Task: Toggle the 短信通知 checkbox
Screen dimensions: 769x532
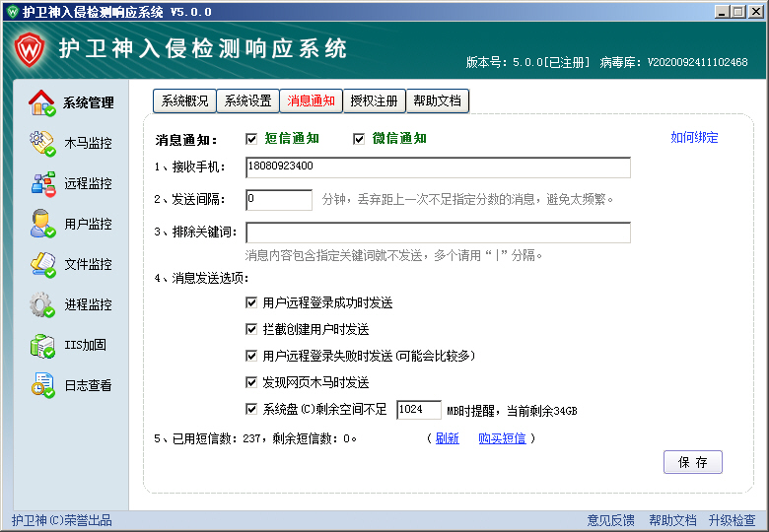Action: [x=250, y=139]
